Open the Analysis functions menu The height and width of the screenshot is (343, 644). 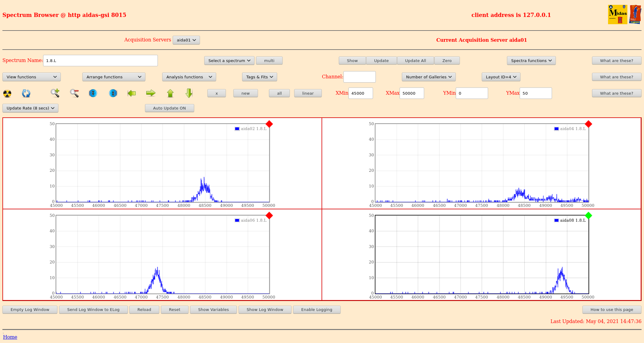coord(189,77)
